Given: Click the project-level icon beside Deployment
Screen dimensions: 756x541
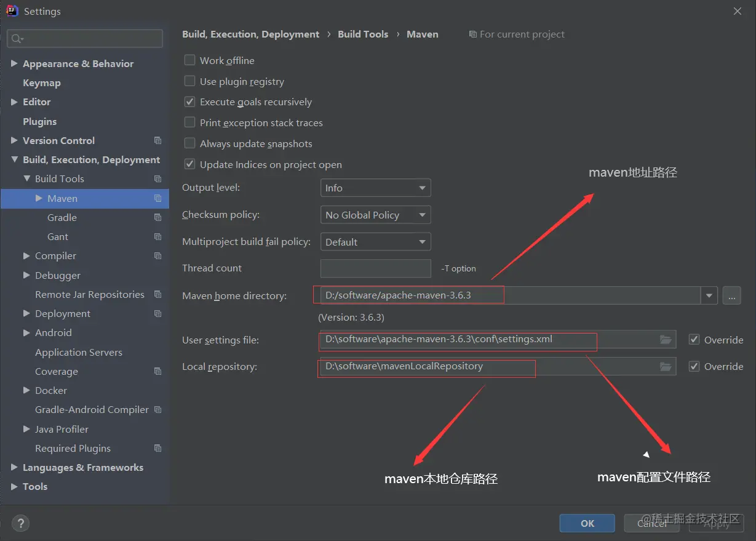Looking at the screenshot, I should point(158,313).
